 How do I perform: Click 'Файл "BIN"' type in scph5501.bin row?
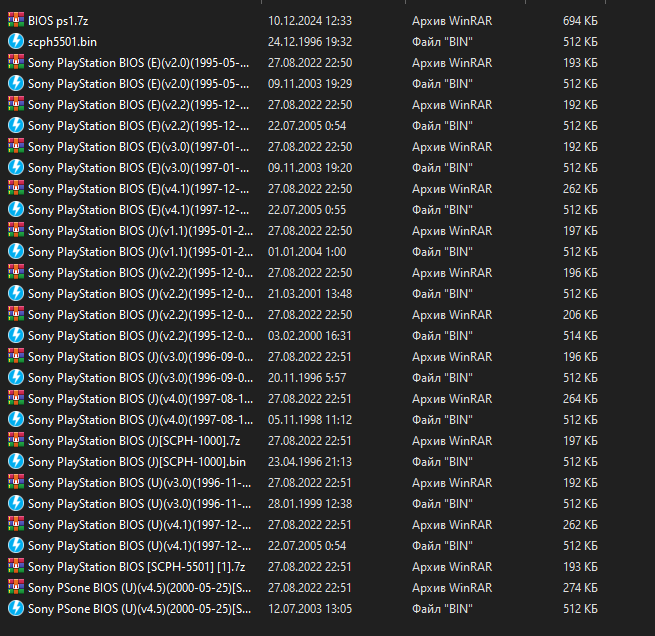tap(442, 42)
